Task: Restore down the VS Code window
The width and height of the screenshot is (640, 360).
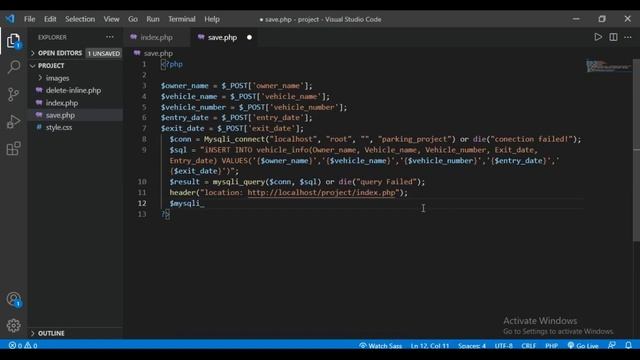Action: point(602,19)
